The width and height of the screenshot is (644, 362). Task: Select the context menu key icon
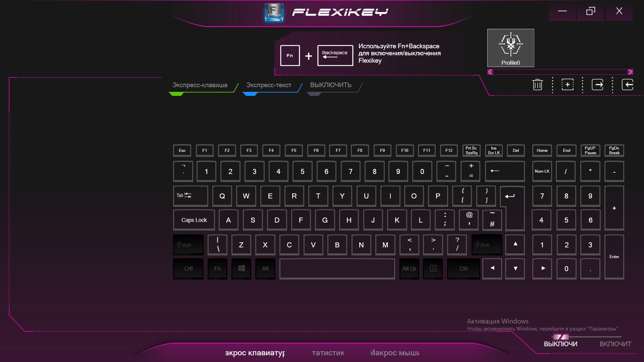point(433,268)
